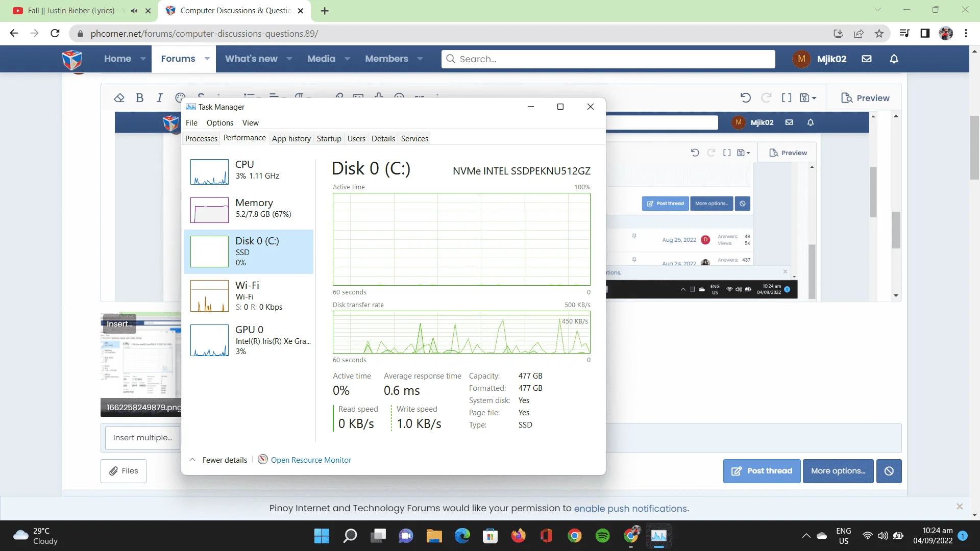Open the drafts save dropdown
This screenshot has height=551, width=980.
[808, 98]
